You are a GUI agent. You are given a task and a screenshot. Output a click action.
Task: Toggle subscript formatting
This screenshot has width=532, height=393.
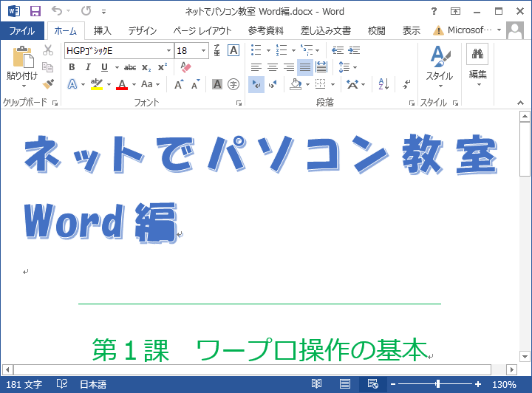[146, 67]
